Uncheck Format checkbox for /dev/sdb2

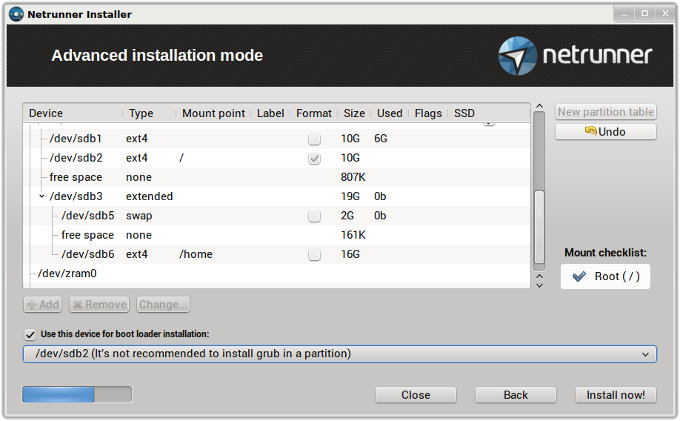tap(314, 158)
